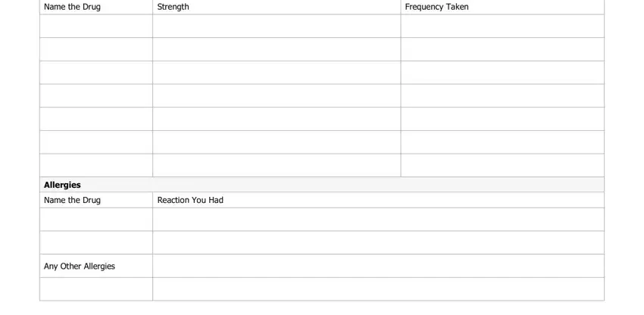
Task: Click the Frequency Taken column header
Action: [x=436, y=7]
